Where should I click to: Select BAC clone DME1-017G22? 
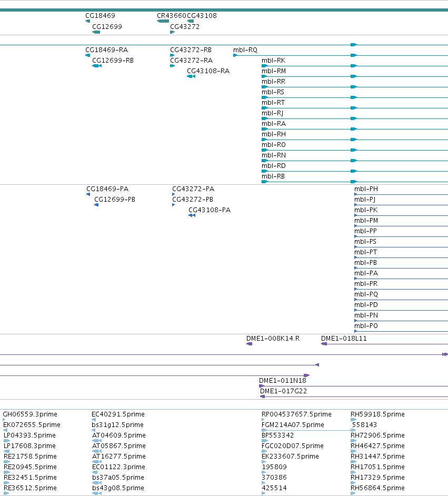point(283,391)
